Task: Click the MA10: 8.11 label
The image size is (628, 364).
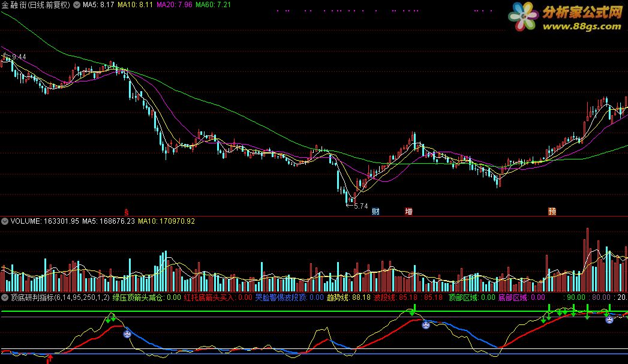Action: [x=135, y=5]
